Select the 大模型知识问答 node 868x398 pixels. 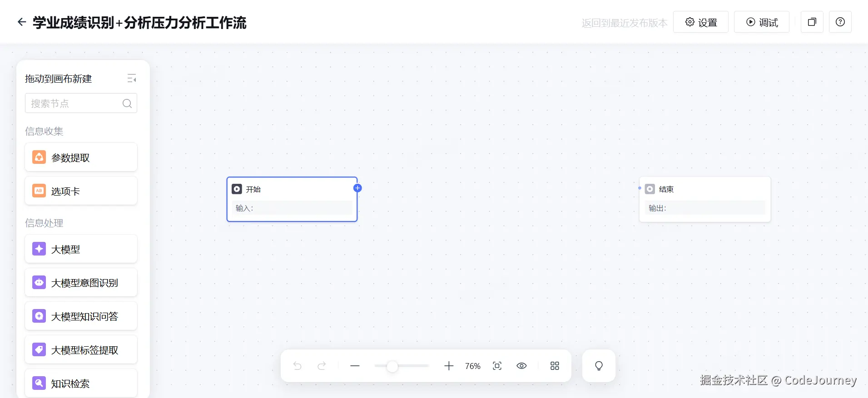[81, 316]
